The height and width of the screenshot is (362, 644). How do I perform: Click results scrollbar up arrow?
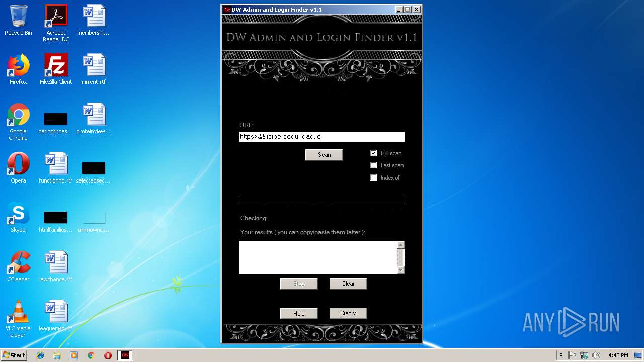(401, 245)
